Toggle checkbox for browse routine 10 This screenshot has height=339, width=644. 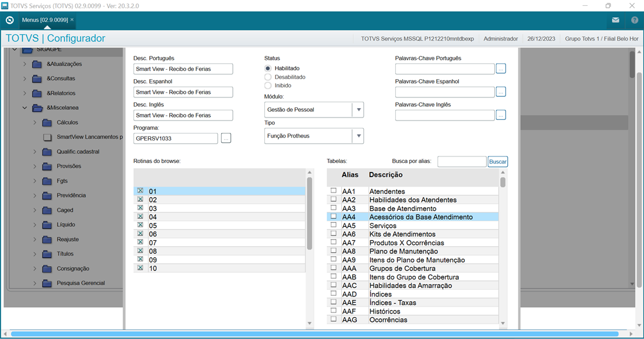point(140,268)
